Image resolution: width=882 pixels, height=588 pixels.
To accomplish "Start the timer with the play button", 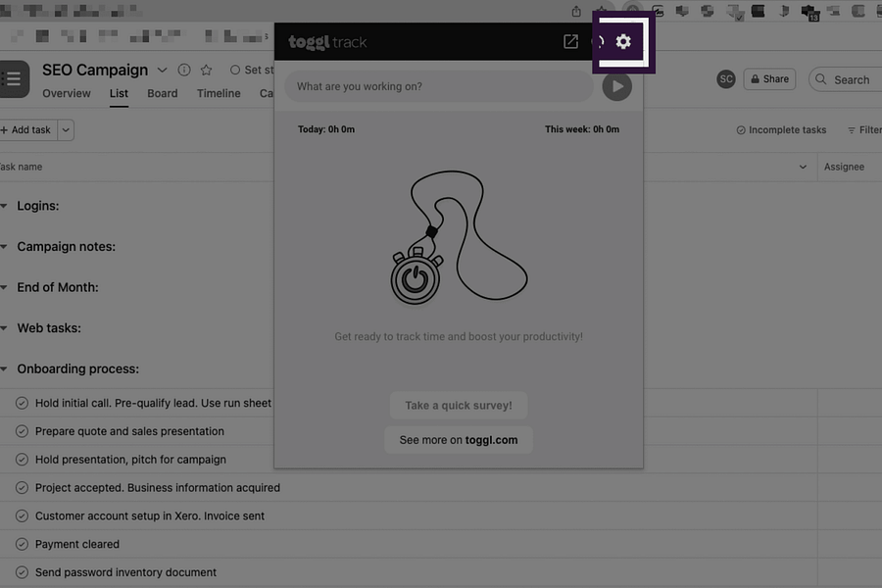I will [616, 86].
